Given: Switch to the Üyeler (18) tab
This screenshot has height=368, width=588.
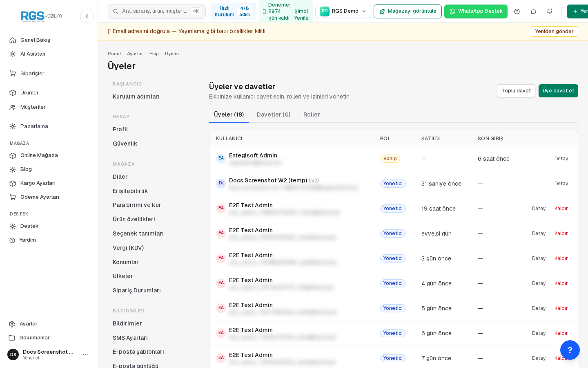Looking at the screenshot, I should tap(229, 114).
